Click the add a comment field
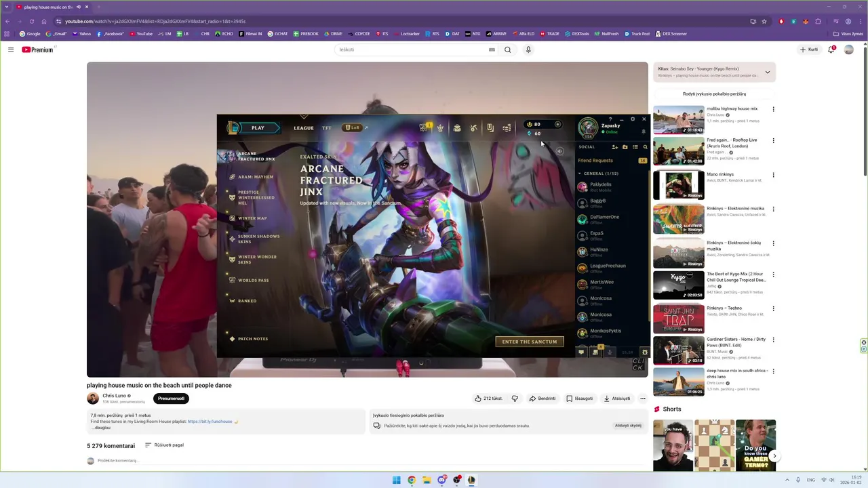The height and width of the screenshot is (488, 868). click(x=118, y=461)
